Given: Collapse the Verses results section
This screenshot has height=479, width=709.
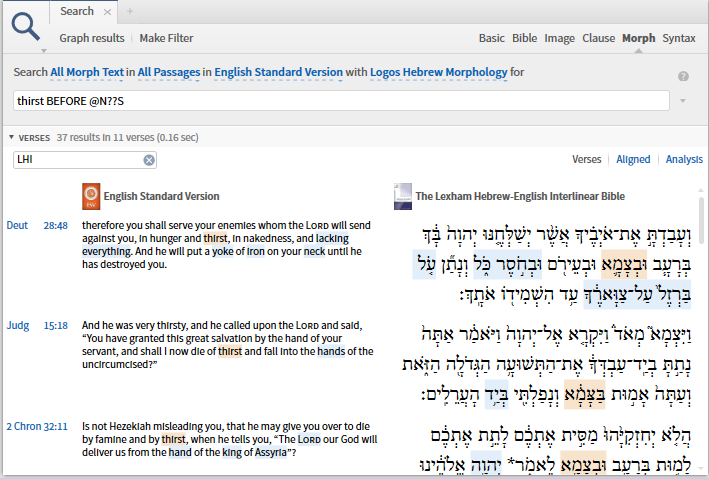Looking at the screenshot, I should (12, 137).
